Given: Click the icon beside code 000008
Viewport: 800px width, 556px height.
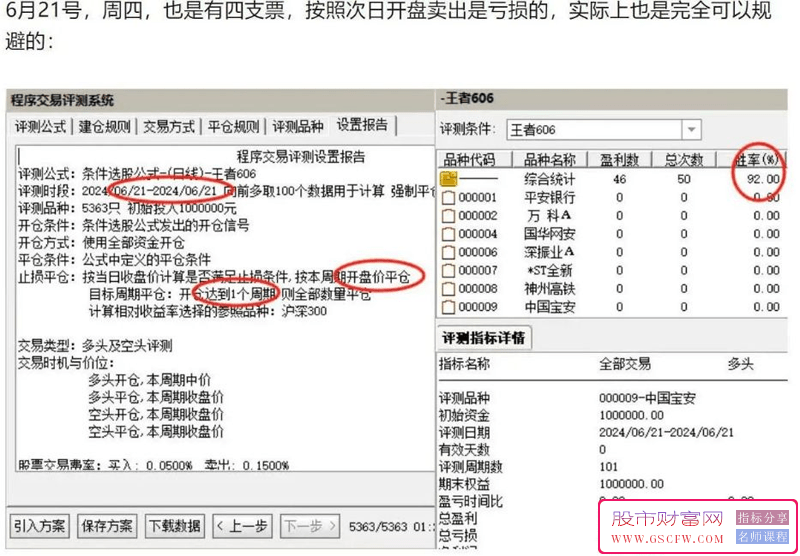Looking at the screenshot, I should (448, 289).
